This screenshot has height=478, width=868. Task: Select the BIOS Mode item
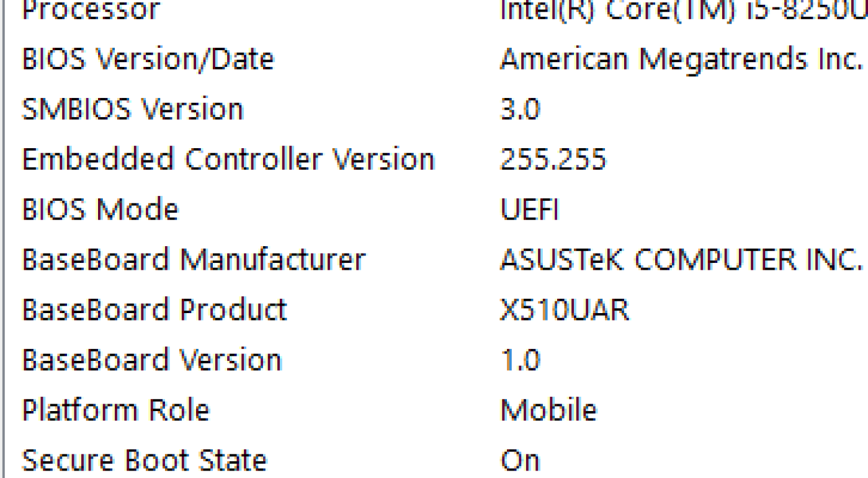[100, 210]
